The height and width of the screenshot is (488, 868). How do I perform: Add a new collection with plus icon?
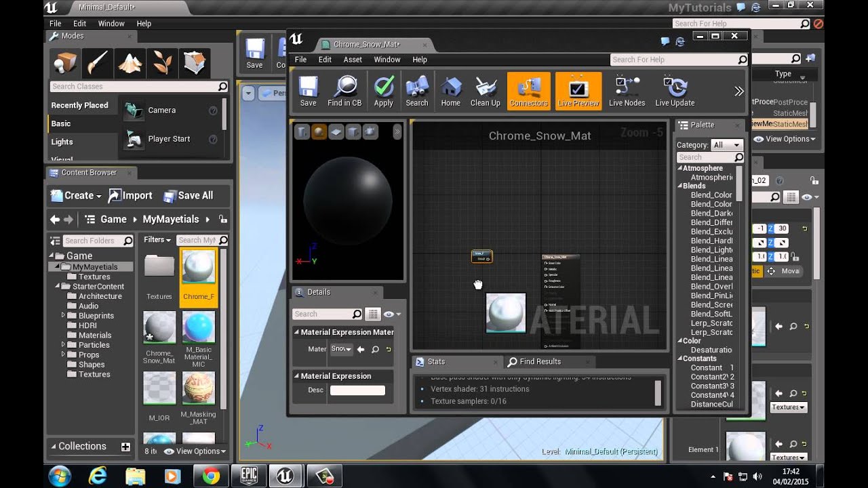click(125, 447)
